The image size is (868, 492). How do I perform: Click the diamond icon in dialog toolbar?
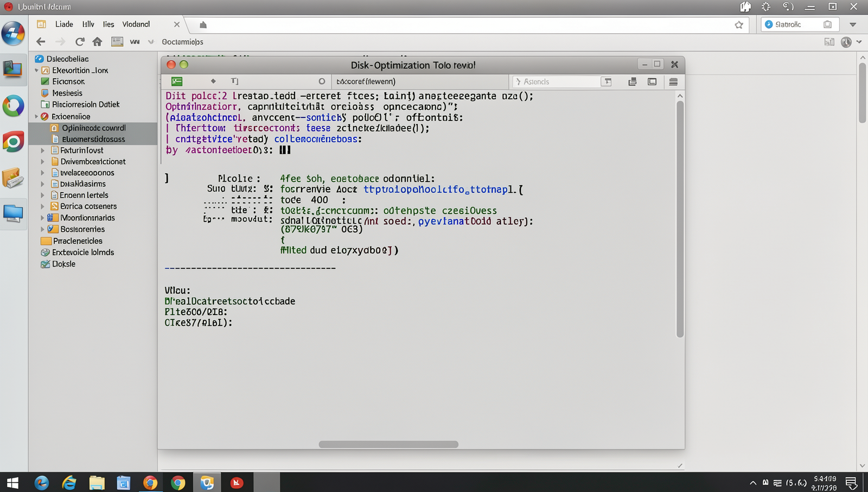click(x=213, y=81)
